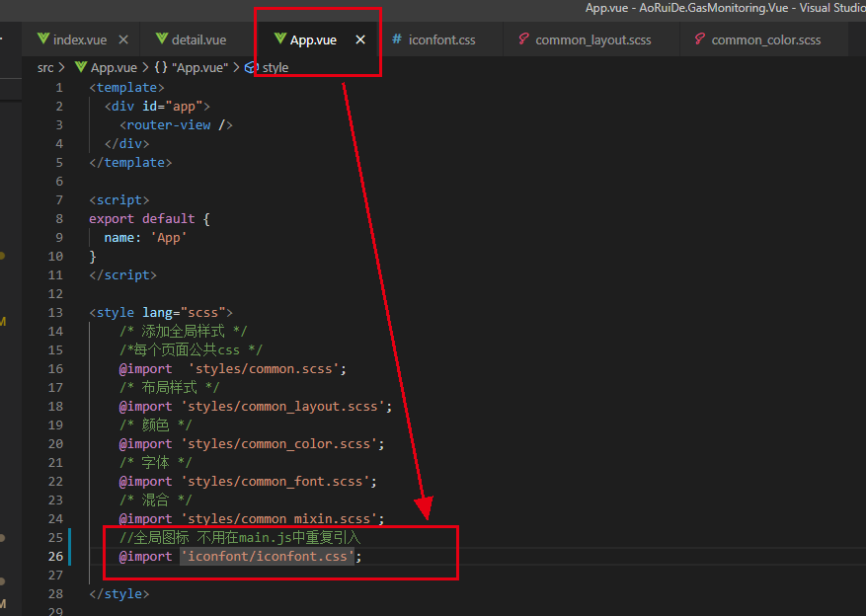Open the iconfont.css tab

coord(441,39)
